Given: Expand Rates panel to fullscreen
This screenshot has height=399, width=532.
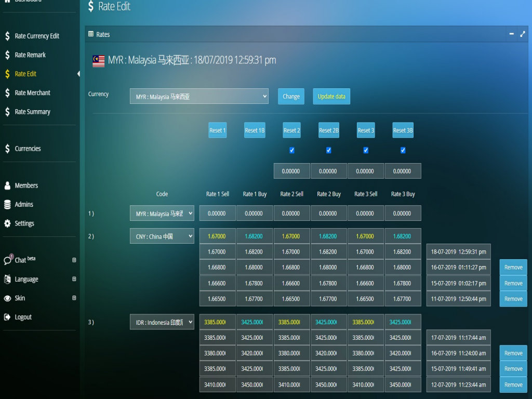Looking at the screenshot, I should (523, 34).
